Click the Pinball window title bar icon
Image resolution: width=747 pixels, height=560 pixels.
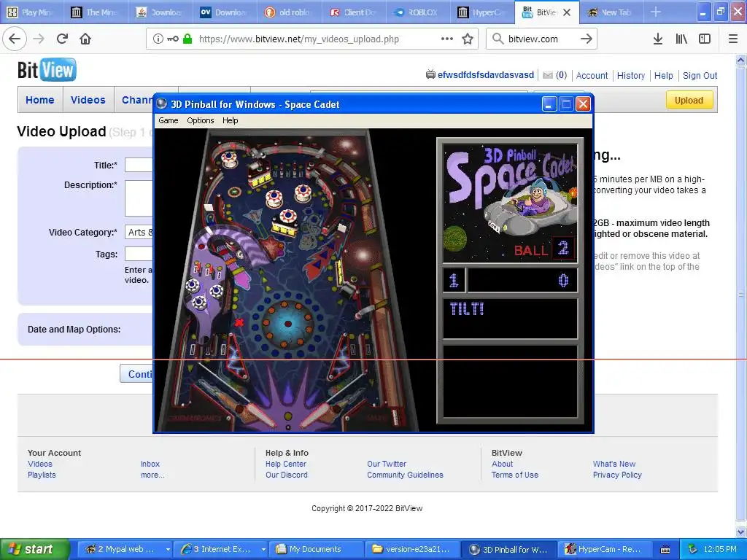point(162,104)
